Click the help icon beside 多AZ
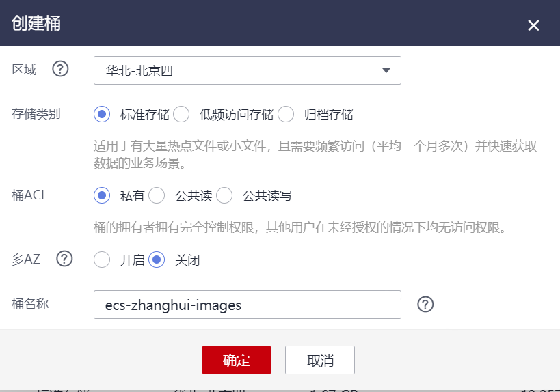The width and height of the screenshot is (560, 392). [x=64, y=259]
